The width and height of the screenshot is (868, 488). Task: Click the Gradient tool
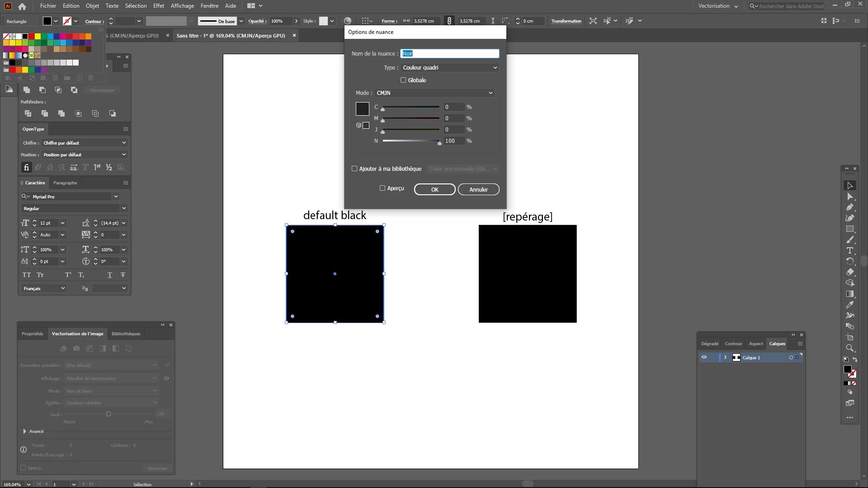[850, 294]
